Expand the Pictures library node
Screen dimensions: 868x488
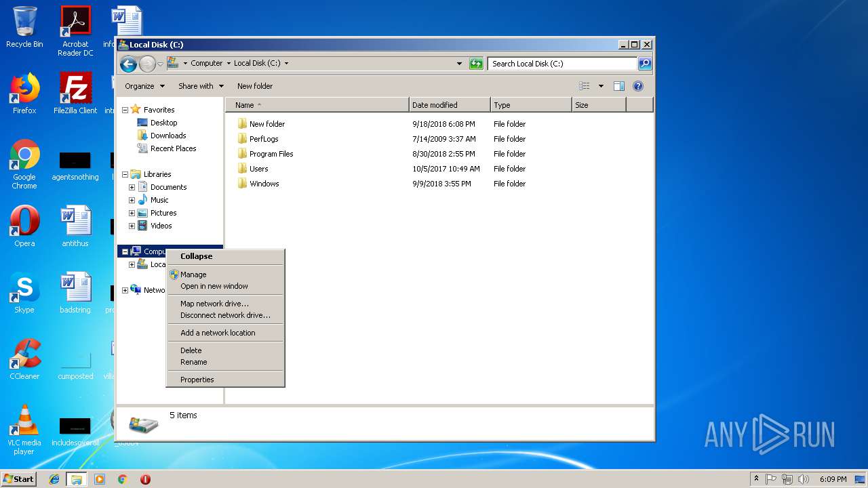[132, 213]
